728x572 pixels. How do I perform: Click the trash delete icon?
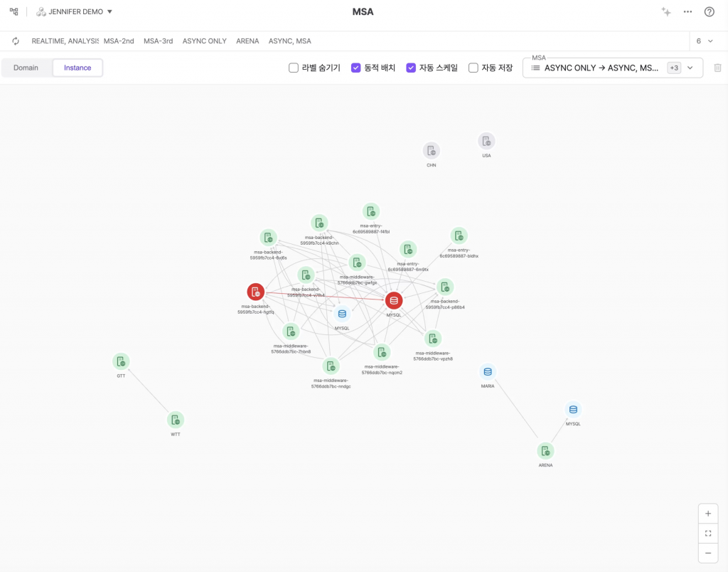point(717,68)
